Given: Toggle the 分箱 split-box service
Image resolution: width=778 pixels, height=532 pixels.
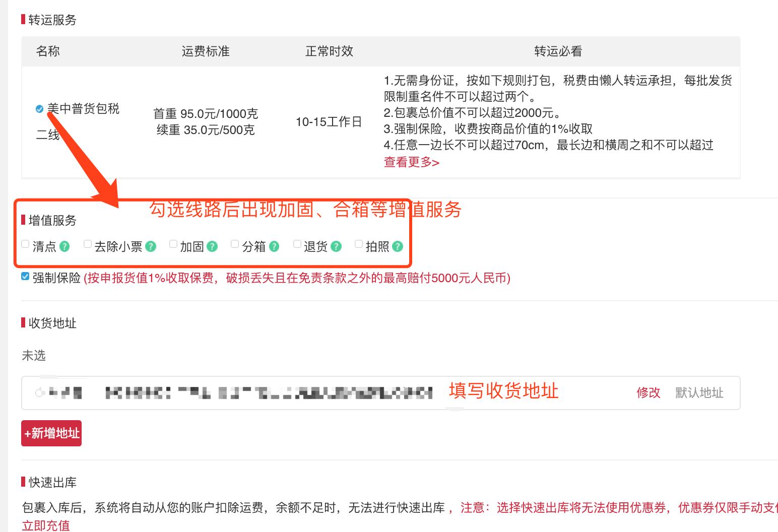Looking at the screenshot, I should click(234, 244).
